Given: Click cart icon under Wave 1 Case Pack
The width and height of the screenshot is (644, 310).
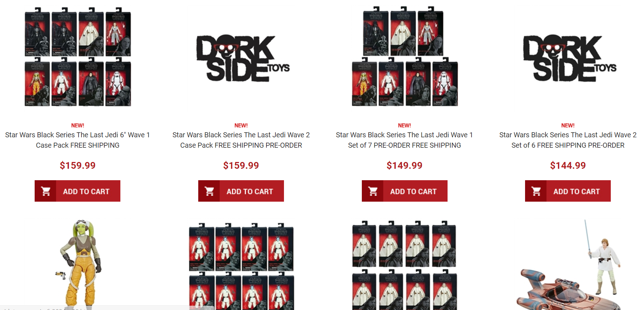Looking at the screenshot, I should point(45,191).
